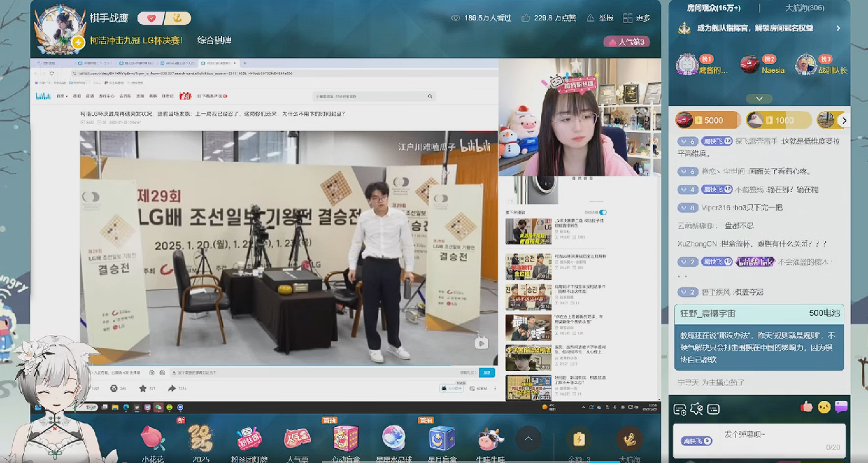Toggle the autoplay switch in streamed page

[x=603, y=212]
